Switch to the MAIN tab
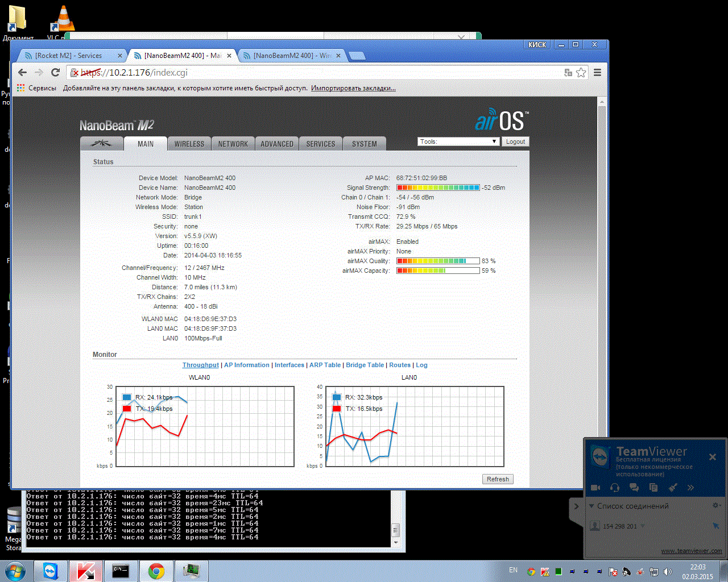This screenshot has height=582, width=728. [x=146, y=144]
